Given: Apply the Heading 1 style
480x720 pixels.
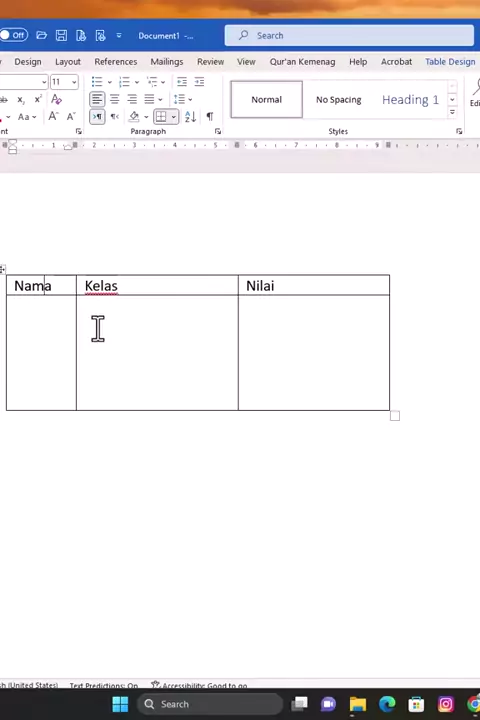Looking at the screenshot, I should (410, 100).
